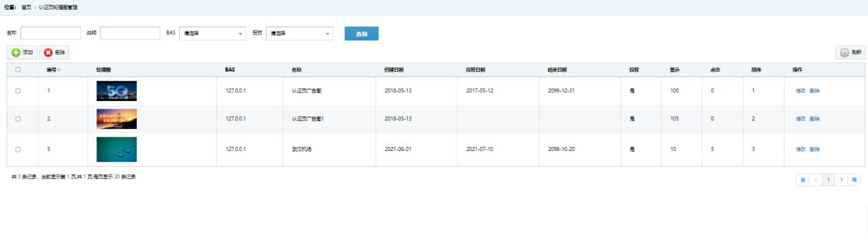Click the date cell 2017-05-12
The width and height of the screenshot is (868, 252).
point(480,91)
